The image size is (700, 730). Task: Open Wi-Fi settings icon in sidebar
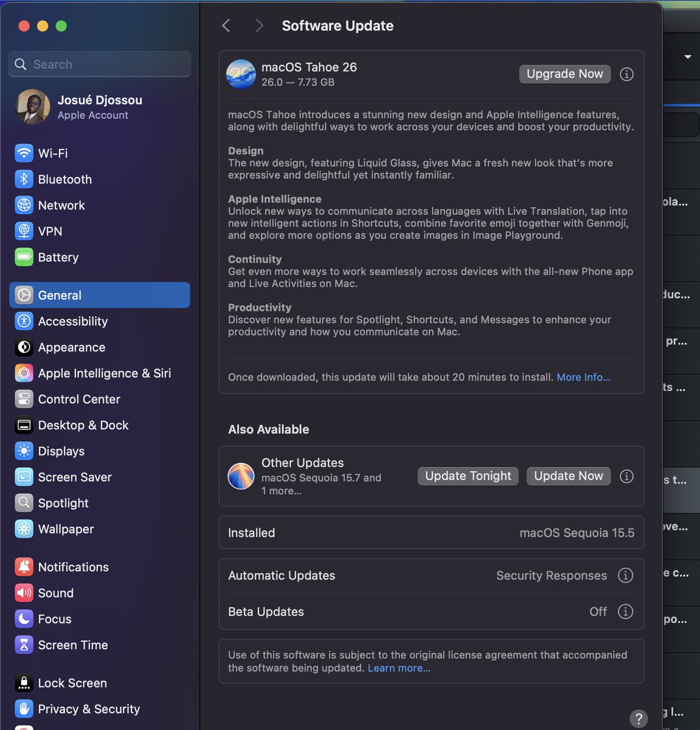click(24, 153)
